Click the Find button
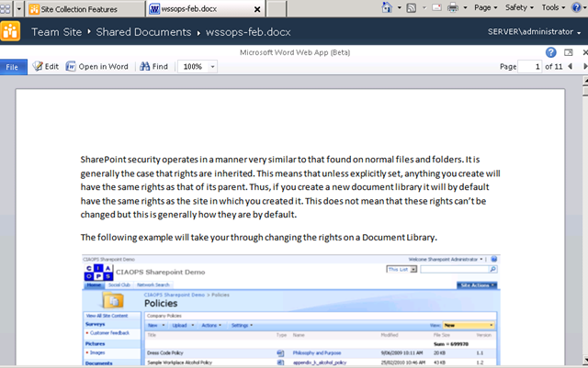The width and height of the screenshot is (588, 368). click(x=153, y=67)
